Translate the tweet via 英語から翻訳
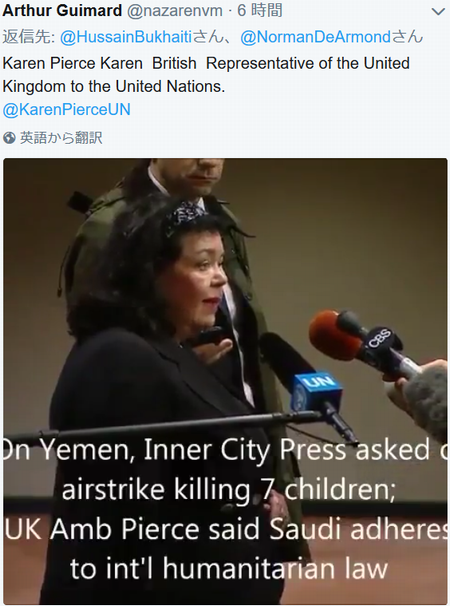 click(x=61, y=138)
